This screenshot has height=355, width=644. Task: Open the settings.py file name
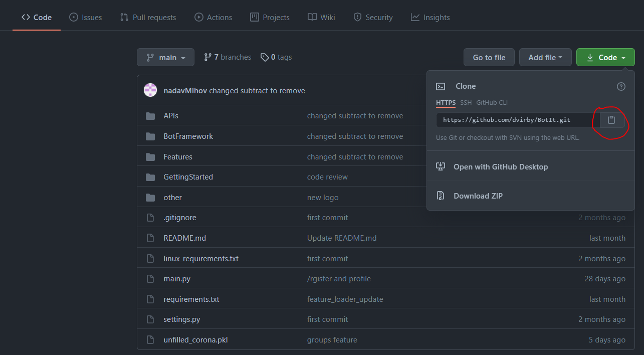pyautogui.click(x=182, y=319)
